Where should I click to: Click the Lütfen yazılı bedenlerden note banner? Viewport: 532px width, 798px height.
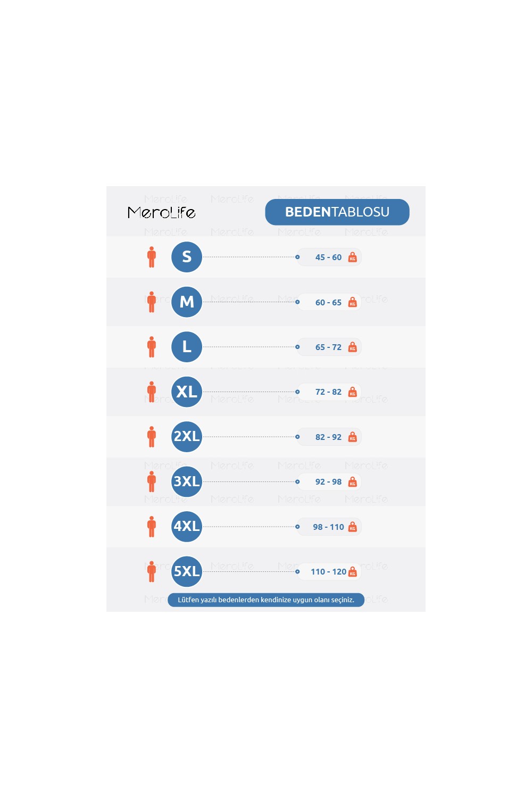coord(266,600)
